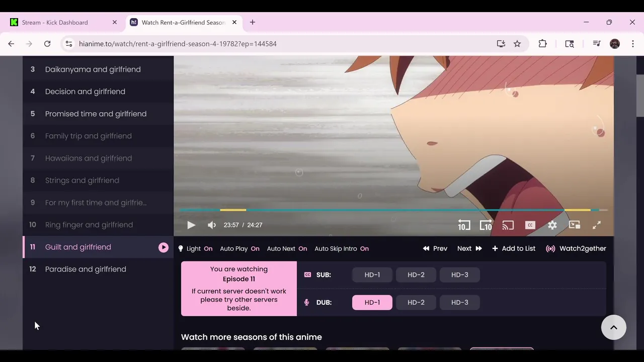The width and height of the screenshot is (644, 362).
Task: Open a new browser tab
Action: [253, 22]
